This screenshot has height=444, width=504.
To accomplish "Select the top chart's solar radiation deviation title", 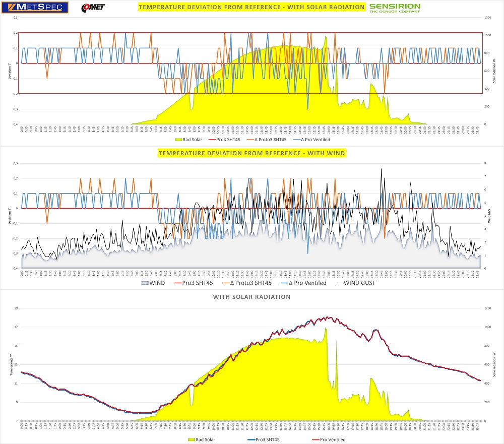I will tap(251, 7).
